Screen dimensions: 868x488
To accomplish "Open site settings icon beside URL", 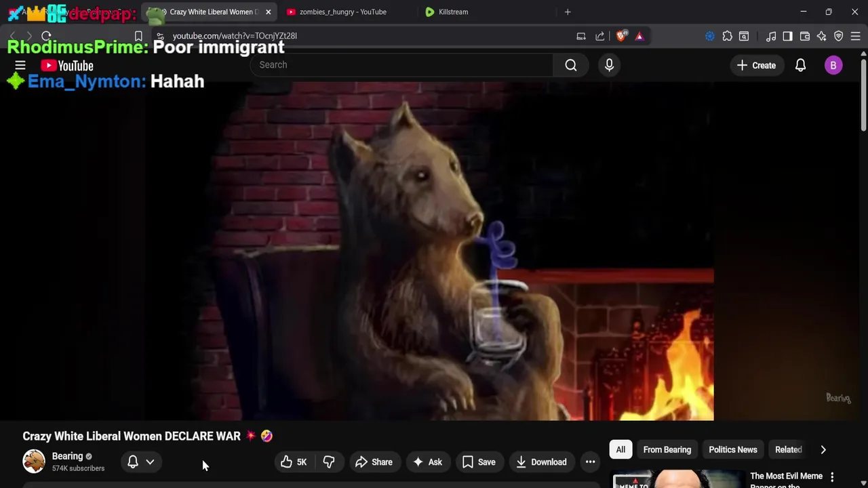I will click(x=159, y=36).
